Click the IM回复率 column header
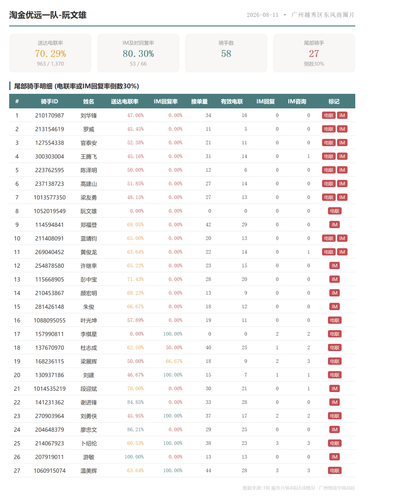This screenshot has height=500, width=410. click(x=166, y=101)
